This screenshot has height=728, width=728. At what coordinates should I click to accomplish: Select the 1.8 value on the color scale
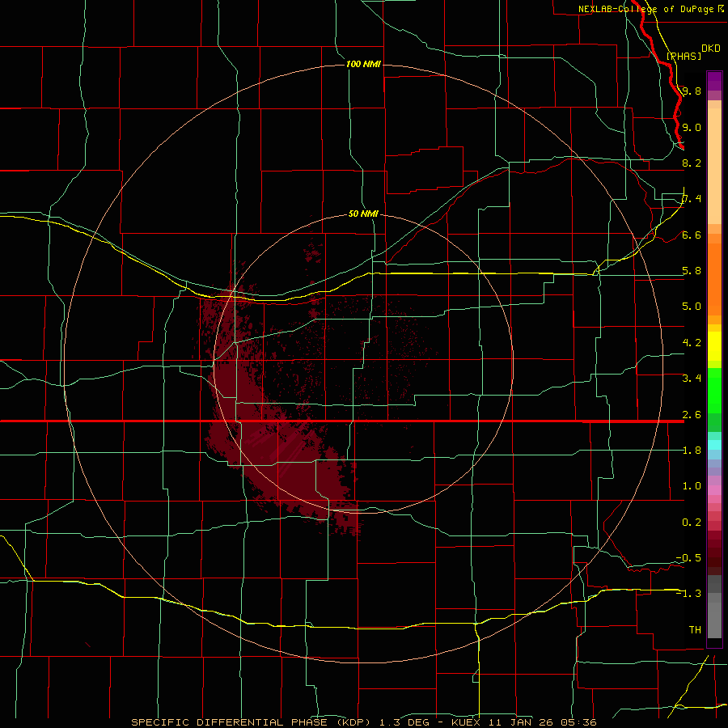point(692,451)
